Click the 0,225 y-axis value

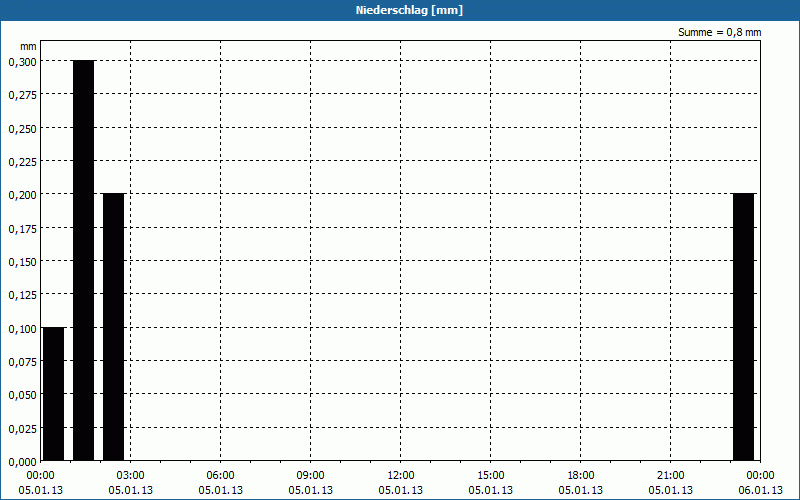(x=23, y=162)
